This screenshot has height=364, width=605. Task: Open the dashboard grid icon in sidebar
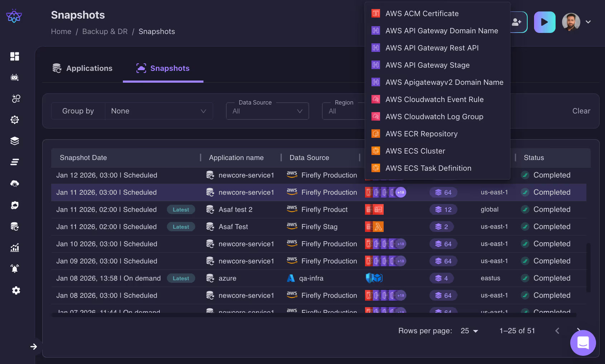click(x=15, y=56)
